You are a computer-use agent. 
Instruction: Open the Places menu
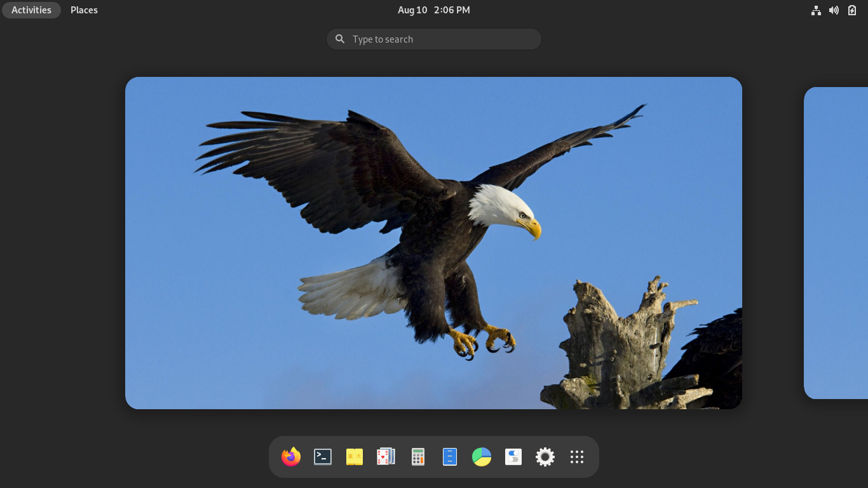point(84,10)
